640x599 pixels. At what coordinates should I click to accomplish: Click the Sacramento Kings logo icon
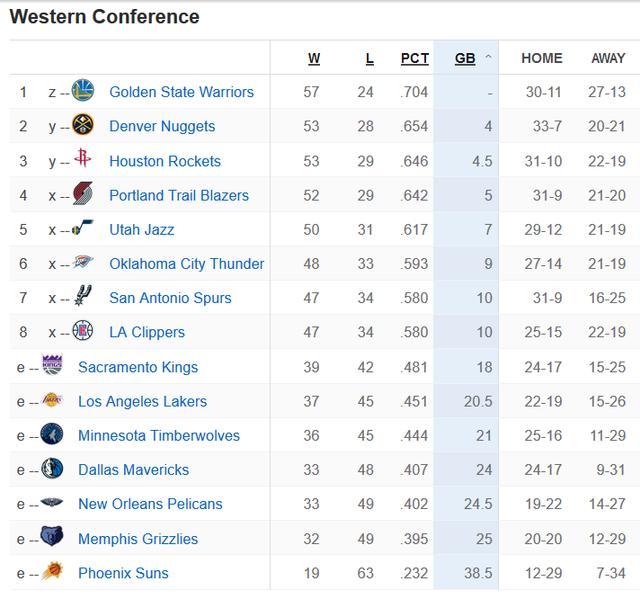click(52, 366)
